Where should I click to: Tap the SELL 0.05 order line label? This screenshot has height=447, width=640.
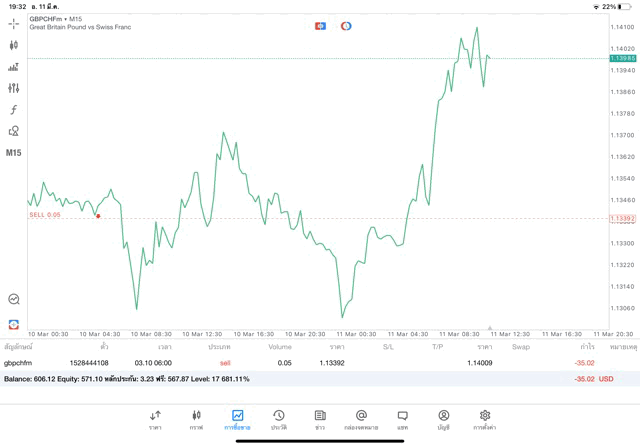pos(45,215)
